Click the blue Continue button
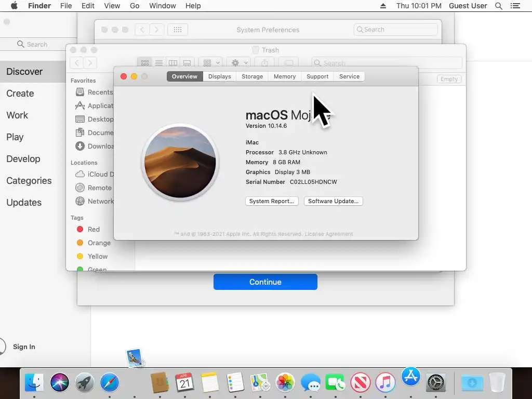Screen dimensions: 532x399 pos(265,282)
